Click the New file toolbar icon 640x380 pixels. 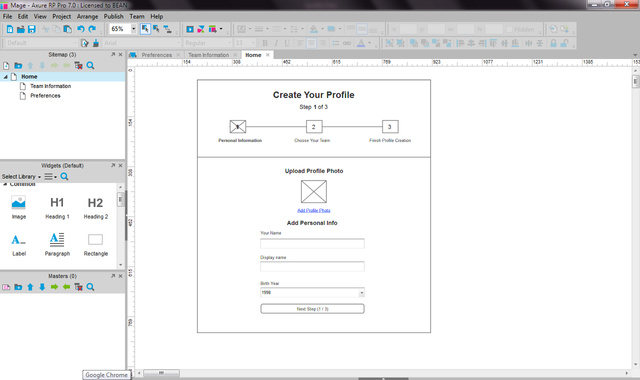pos(10,29)
